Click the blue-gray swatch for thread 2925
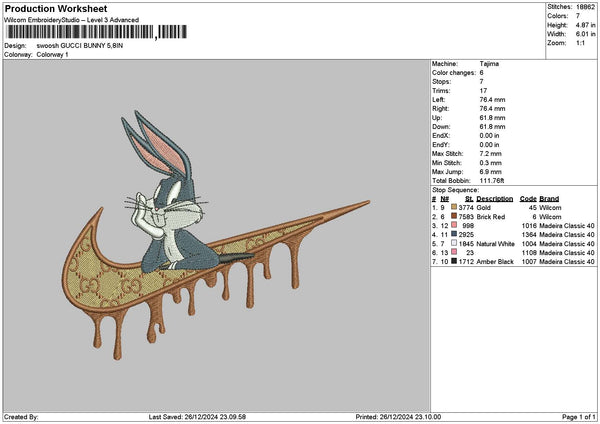Screen dimensions: 600x424 click(455, 235)
